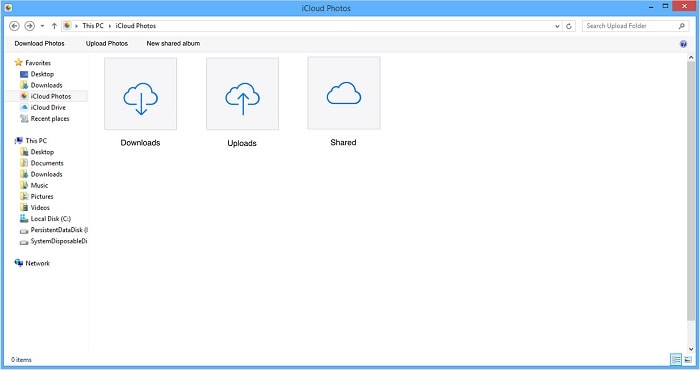Click the "Downloads" folder caption
The height and width of the screenshot is (370, 700).
140,143
